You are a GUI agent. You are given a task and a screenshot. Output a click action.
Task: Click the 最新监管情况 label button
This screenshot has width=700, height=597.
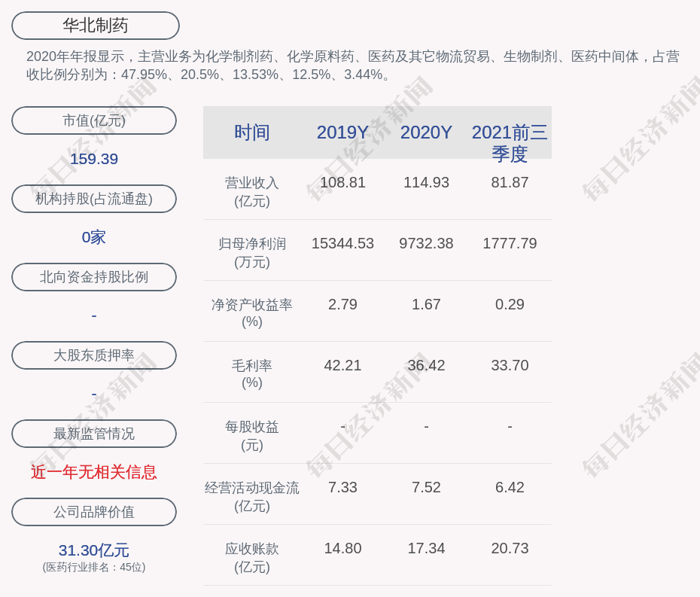(94, 434)
